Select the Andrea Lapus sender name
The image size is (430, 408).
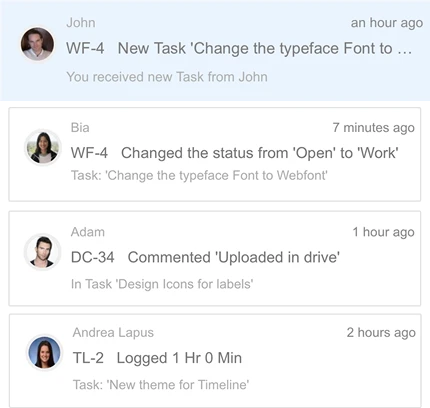pyautogui.click(x=113, y=333)
